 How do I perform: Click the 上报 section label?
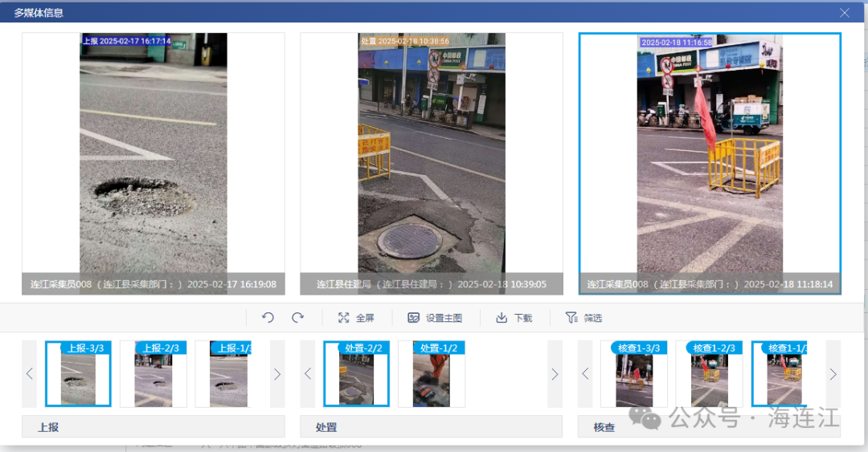[48, 427]
